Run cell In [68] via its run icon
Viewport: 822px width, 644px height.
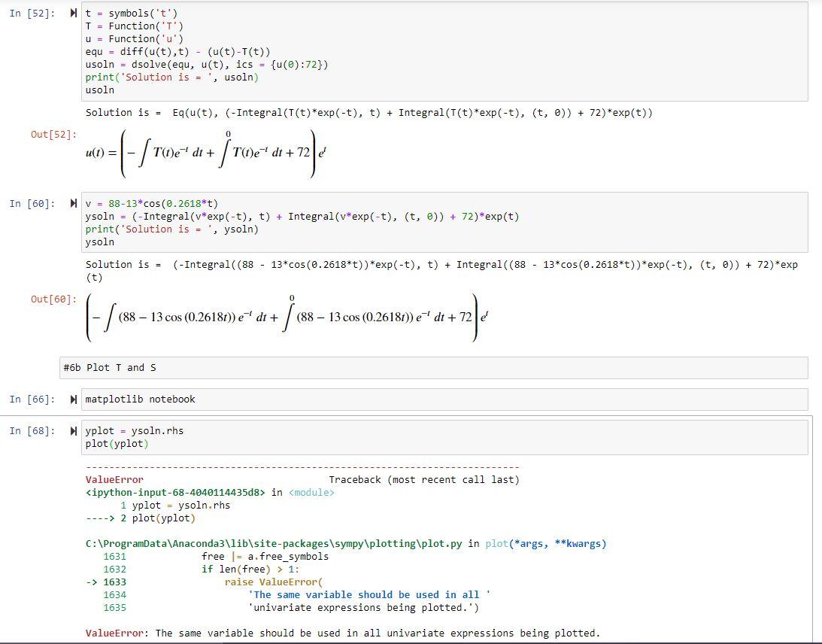pyautogui.click(x=74, y=431)
